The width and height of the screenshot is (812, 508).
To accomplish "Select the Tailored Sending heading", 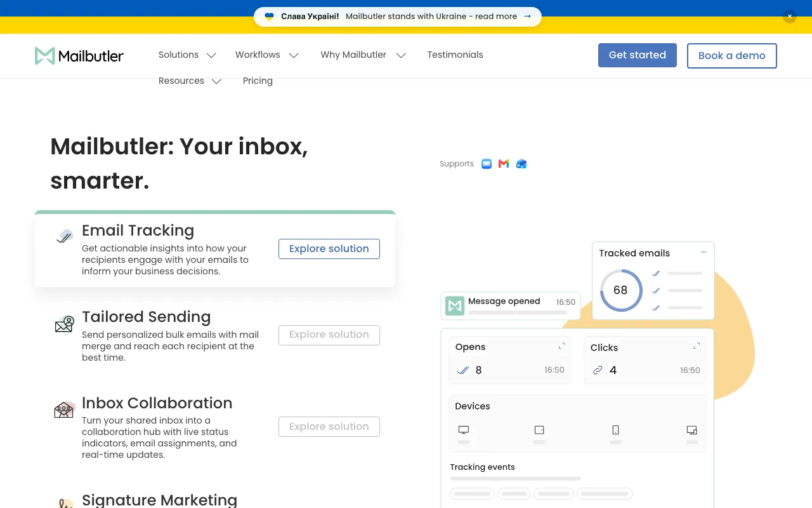I will coord(146,317).
